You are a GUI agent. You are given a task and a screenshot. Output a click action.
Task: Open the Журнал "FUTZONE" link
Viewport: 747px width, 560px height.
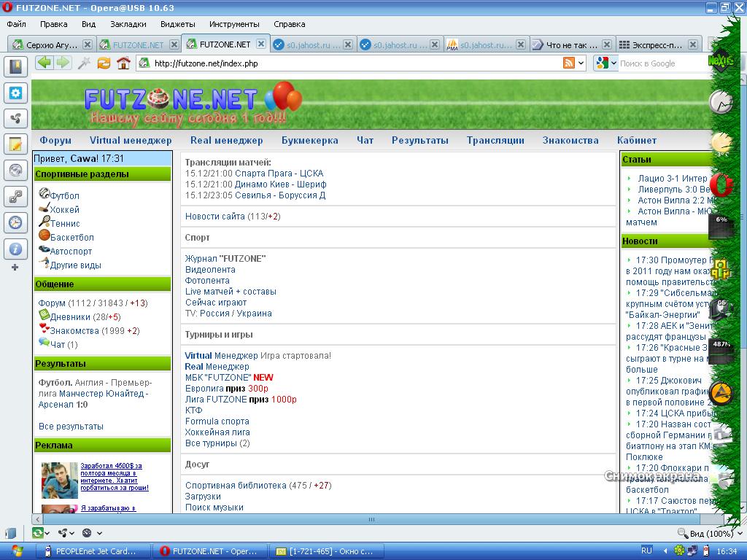point(225,259)
